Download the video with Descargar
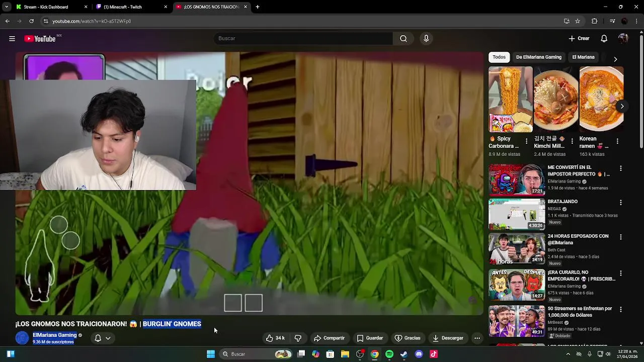 point(448,338)
